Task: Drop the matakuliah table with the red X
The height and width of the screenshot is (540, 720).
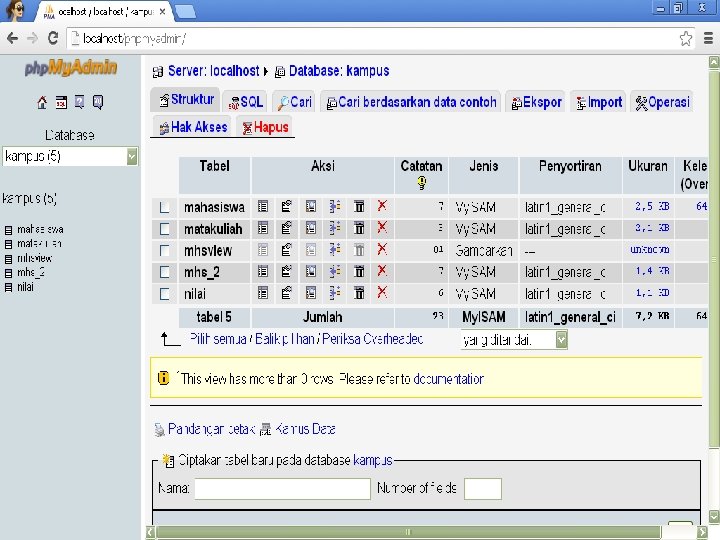Action: [x=382, y=227]
